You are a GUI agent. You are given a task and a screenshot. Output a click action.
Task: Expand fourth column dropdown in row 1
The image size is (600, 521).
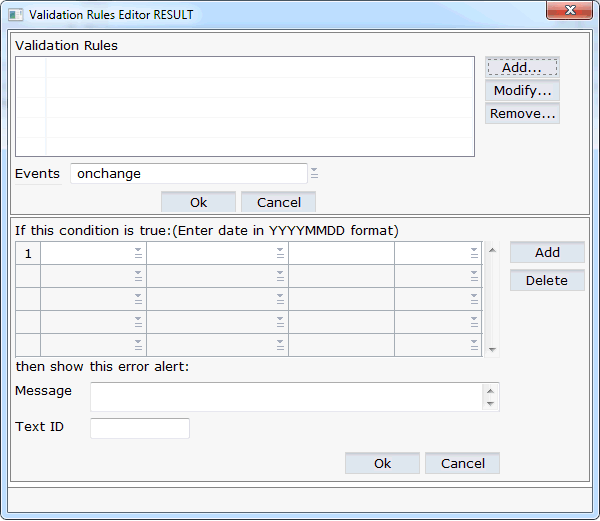(x=473, y=254)
